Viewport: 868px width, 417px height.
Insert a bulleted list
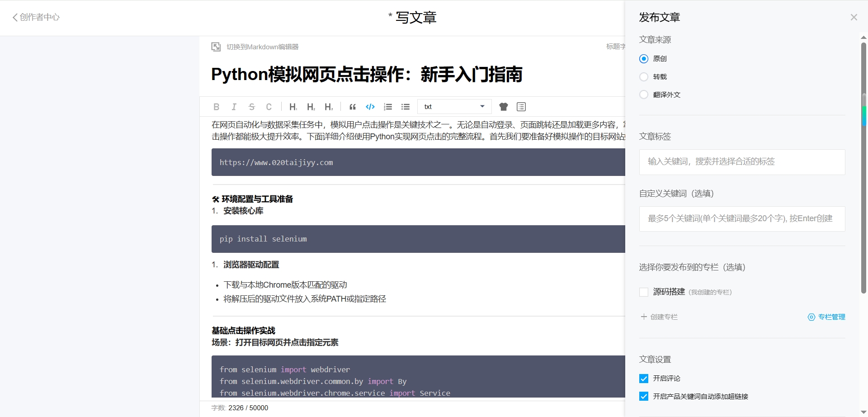pyautogui.click(x=406, y=107)
